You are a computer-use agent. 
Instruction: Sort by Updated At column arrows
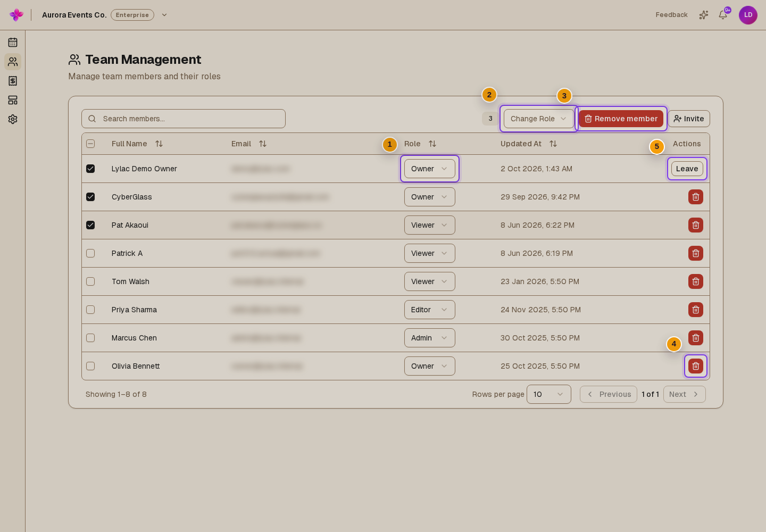tap(553, 144)
